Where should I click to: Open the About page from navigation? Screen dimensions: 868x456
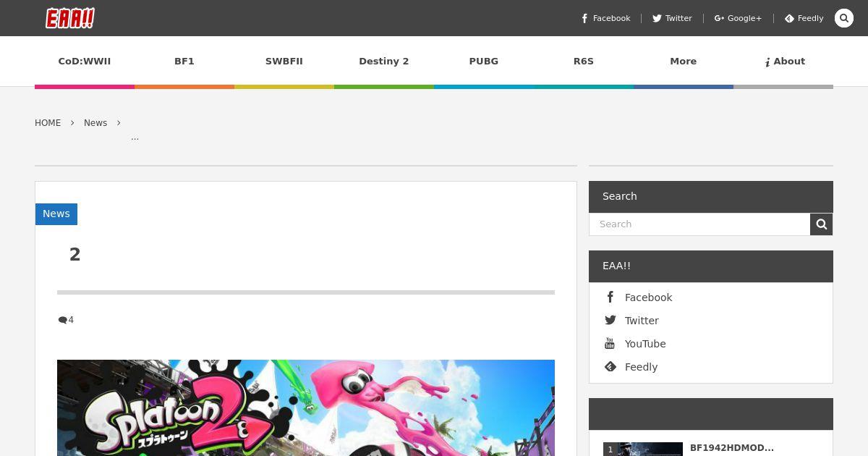(784, 62)
